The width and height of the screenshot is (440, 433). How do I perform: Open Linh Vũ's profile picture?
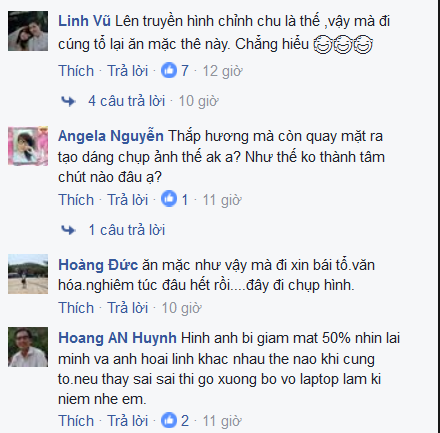[28, 31]
